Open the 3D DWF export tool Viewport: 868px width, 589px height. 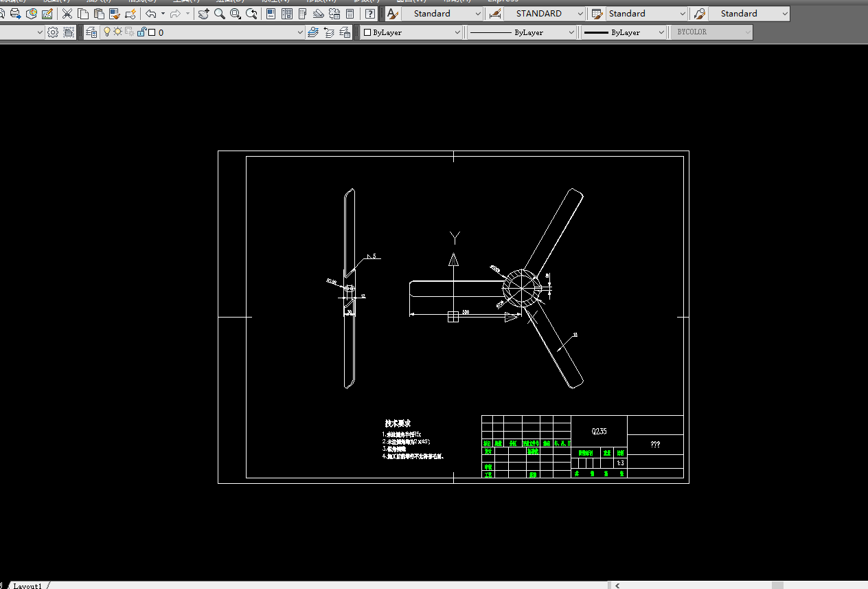tap(32, 14)
